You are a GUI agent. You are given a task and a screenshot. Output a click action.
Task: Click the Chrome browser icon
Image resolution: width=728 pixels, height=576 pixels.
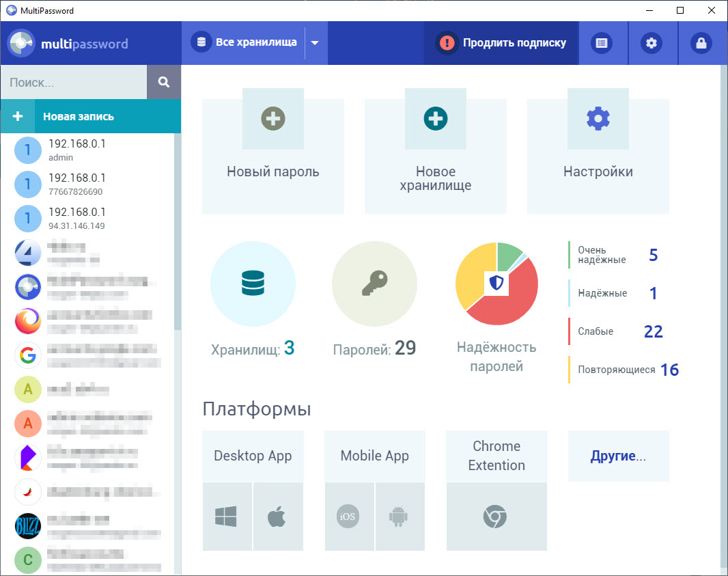pos(496,517)
